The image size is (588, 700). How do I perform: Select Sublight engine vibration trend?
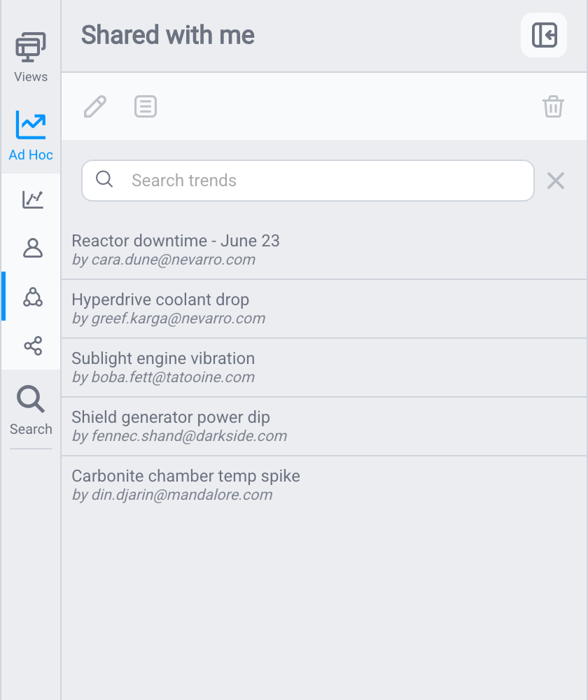[323, 368]
